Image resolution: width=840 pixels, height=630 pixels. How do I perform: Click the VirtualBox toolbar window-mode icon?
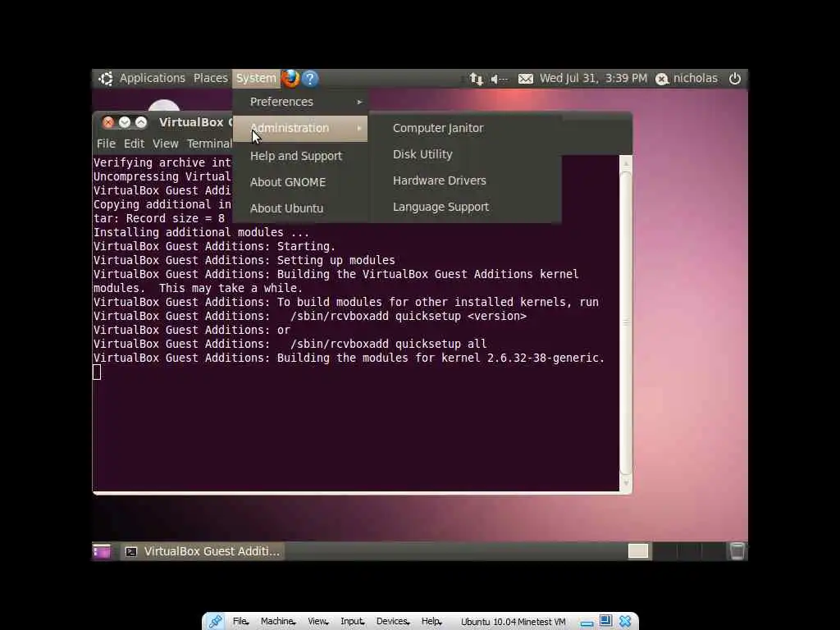(605, 621)
